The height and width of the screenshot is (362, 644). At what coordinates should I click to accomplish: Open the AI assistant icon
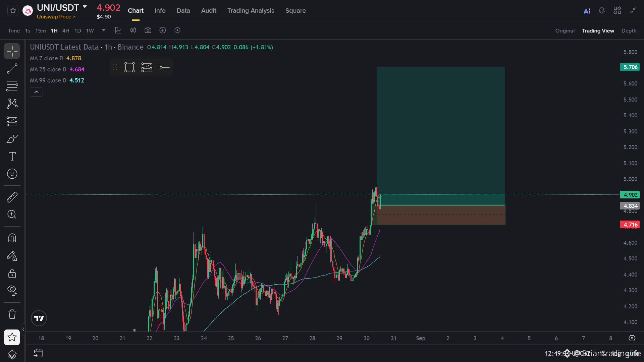tap(587, 11)
